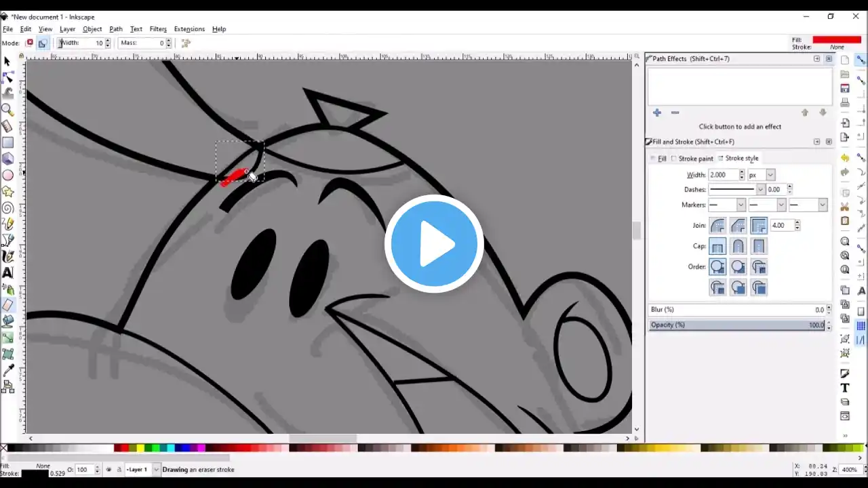Viewport: 868px width, 488px height.
Task: Open the Filters menu
Action: 158,29
